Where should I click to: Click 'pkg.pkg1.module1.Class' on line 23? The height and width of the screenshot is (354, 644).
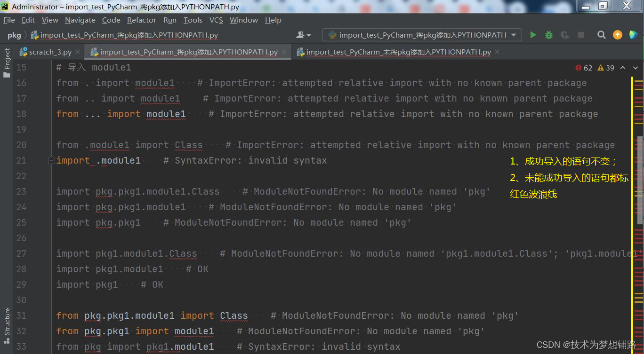pos(158,191)
